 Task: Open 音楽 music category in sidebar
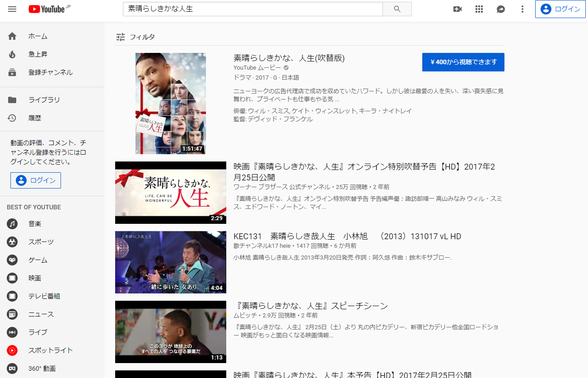pos(35,224)
